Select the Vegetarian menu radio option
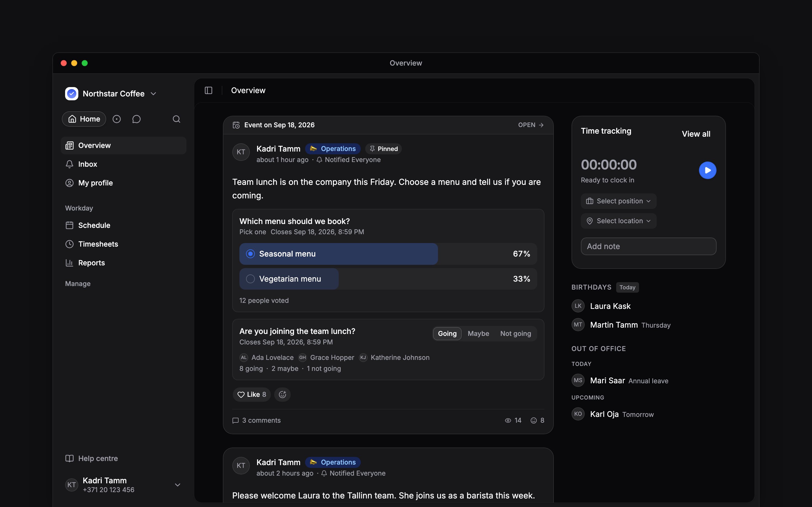Viewport: 812px width, 507px height. coord(250,279)
